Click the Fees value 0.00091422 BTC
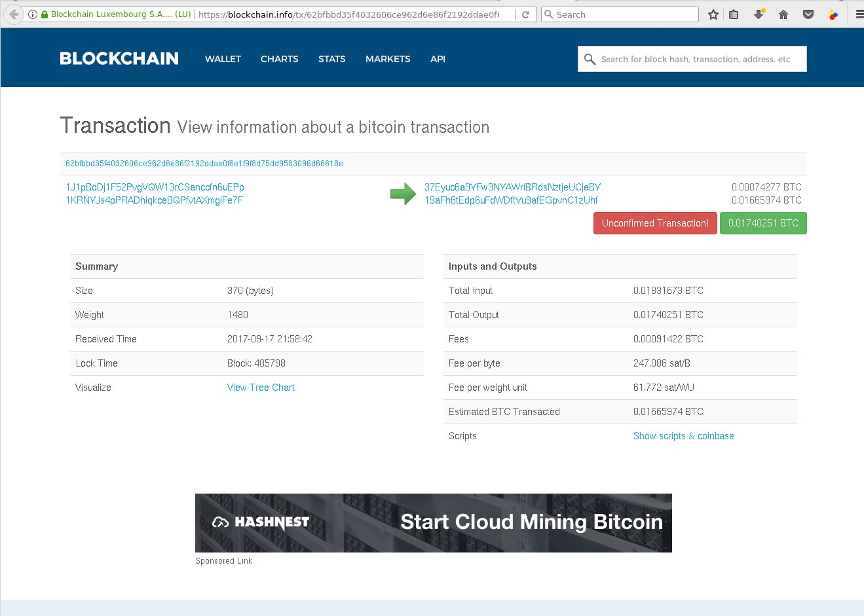Screen dimensions: 864x616 [x=668, y=339]
